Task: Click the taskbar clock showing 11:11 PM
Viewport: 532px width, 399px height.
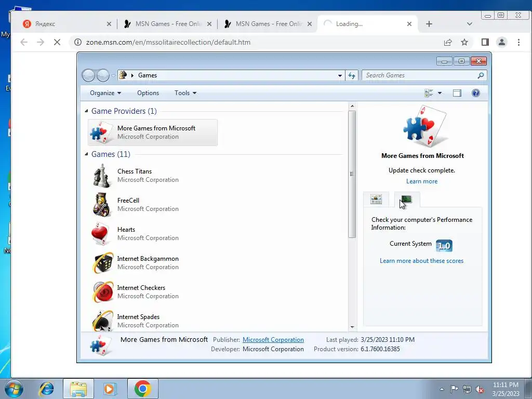Action: click(506, 389)
